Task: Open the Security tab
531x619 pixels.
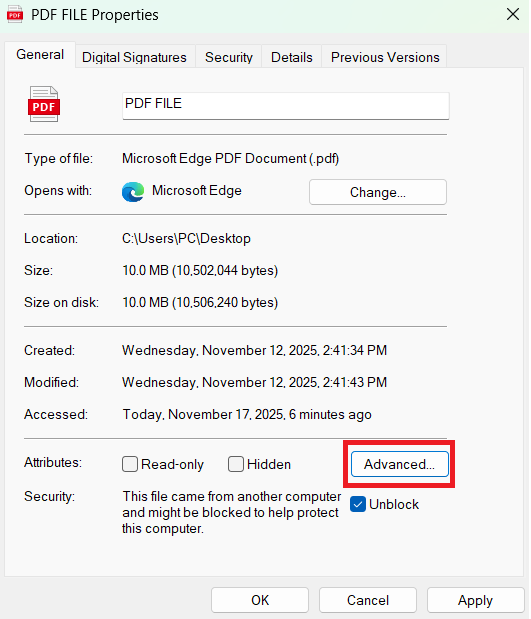Action: pos(229,57)
